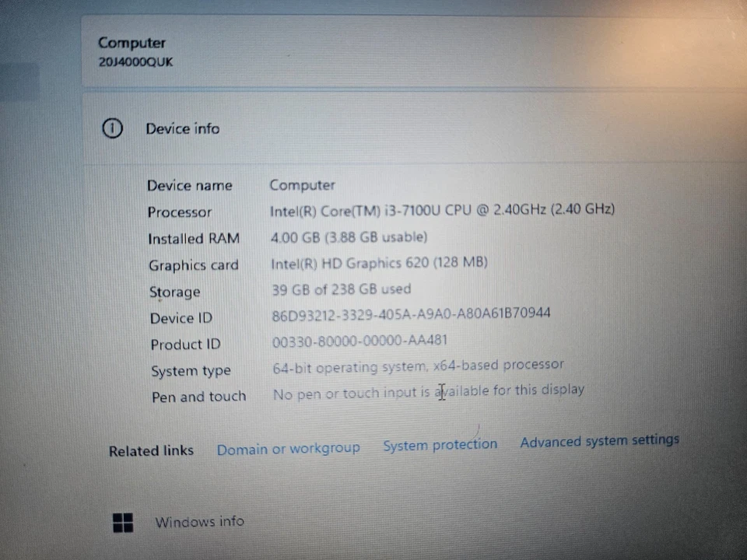747x560 pixels.
Task: Click the Device info circle icon
Action: click(x=112, y=128)
